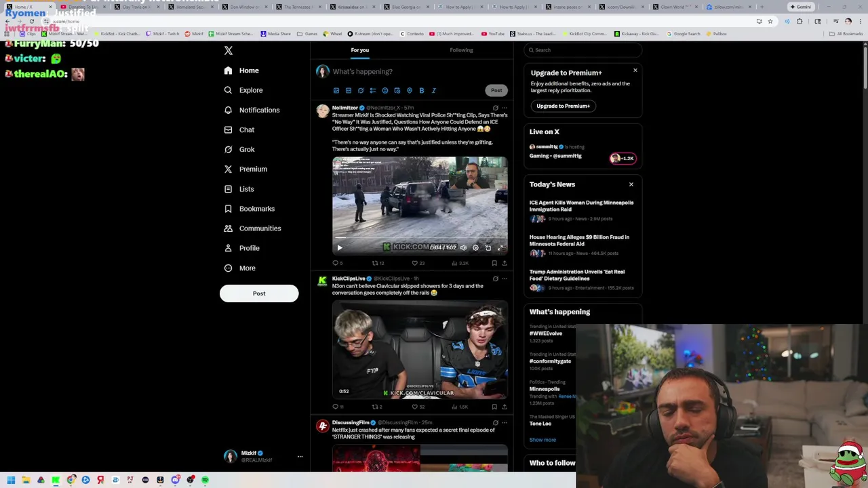The width and height of the screenshot is (868, 488).
Task: Click the Search field on X
Action: tap(583, 50)
